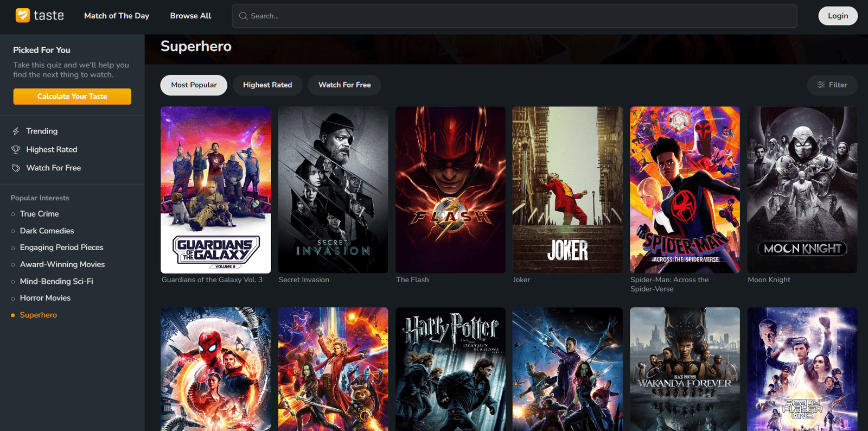Select Mind-Bending Sci-Fi interest
The image size is (868, 431).
56,281
